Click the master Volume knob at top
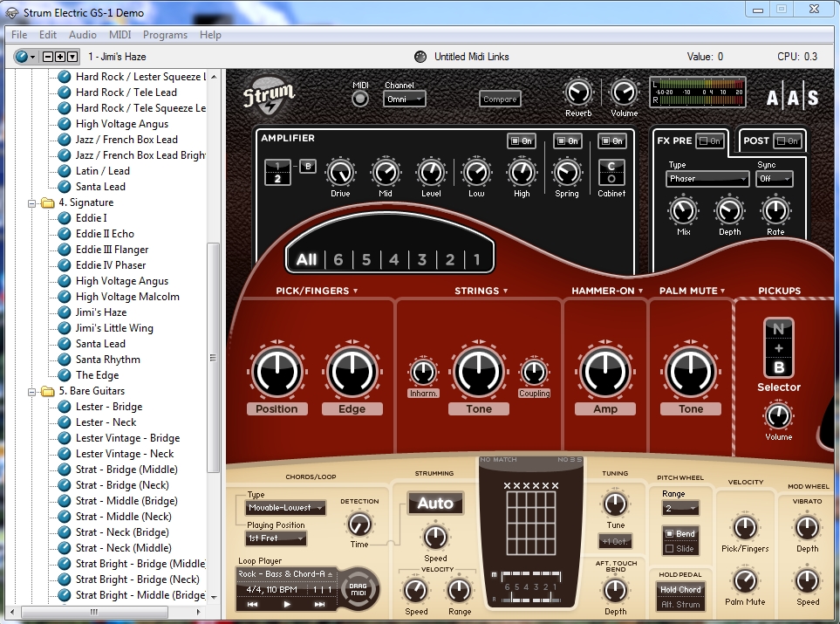 [624, 93]
